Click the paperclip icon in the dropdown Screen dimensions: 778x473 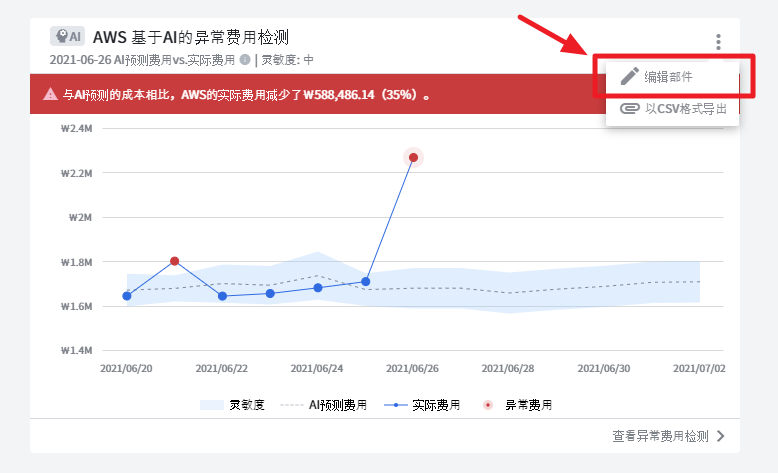coord(629,108)
